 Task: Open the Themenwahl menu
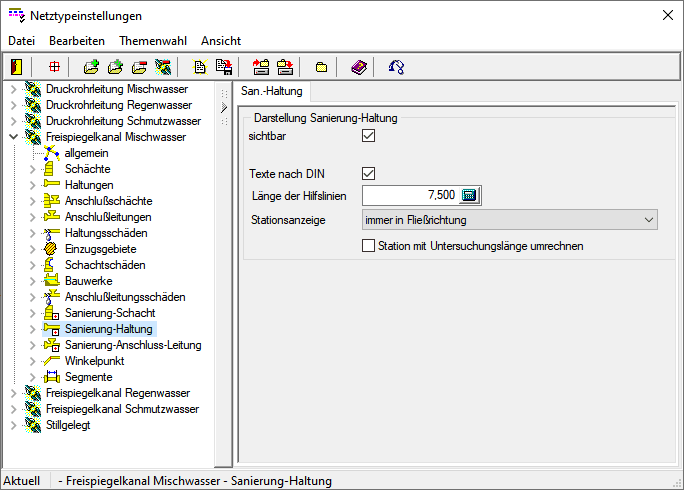pyautogui.click(x=152, y=41)
